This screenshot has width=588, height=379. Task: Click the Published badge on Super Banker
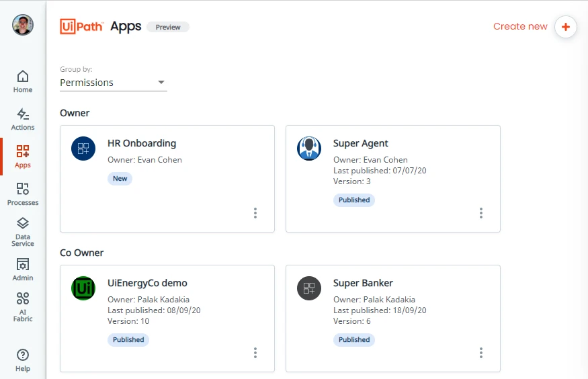tap(354, 339)
